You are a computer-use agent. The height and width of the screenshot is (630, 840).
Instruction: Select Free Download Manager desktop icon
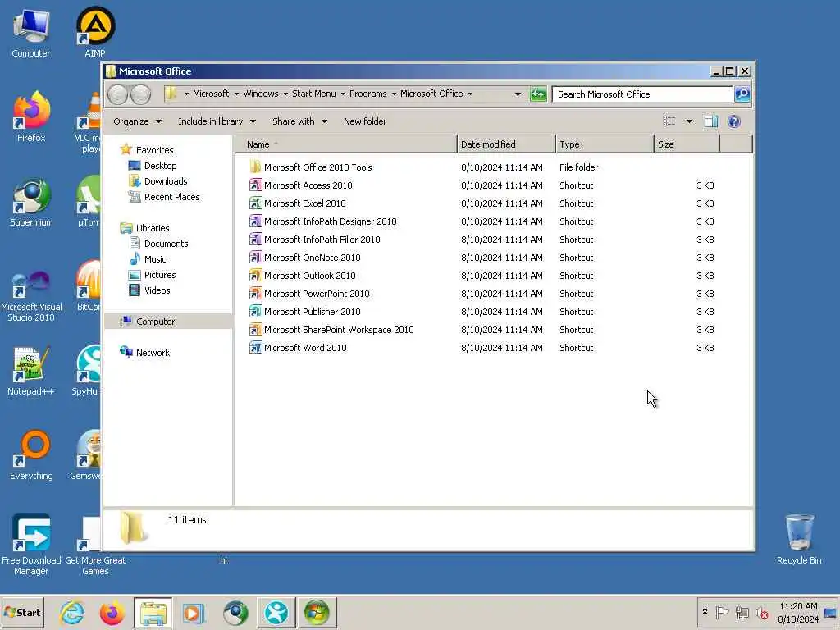point(31,545)
